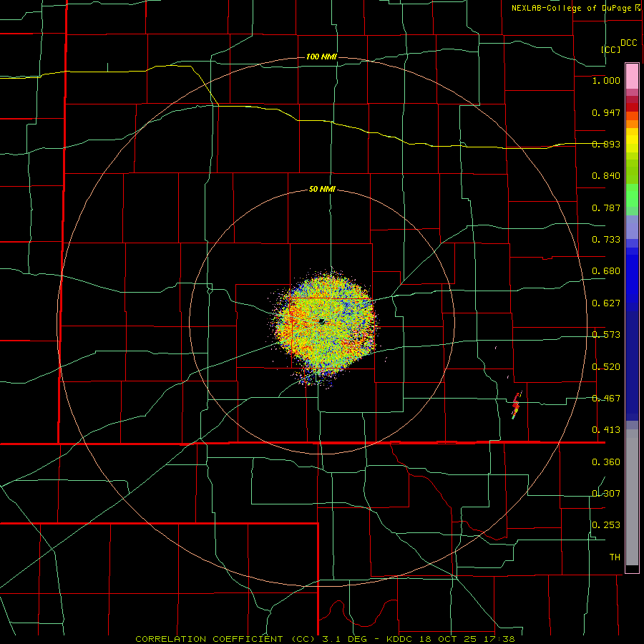Select the 0.307 scale value
Screen dimensions: 644x644
606,493
